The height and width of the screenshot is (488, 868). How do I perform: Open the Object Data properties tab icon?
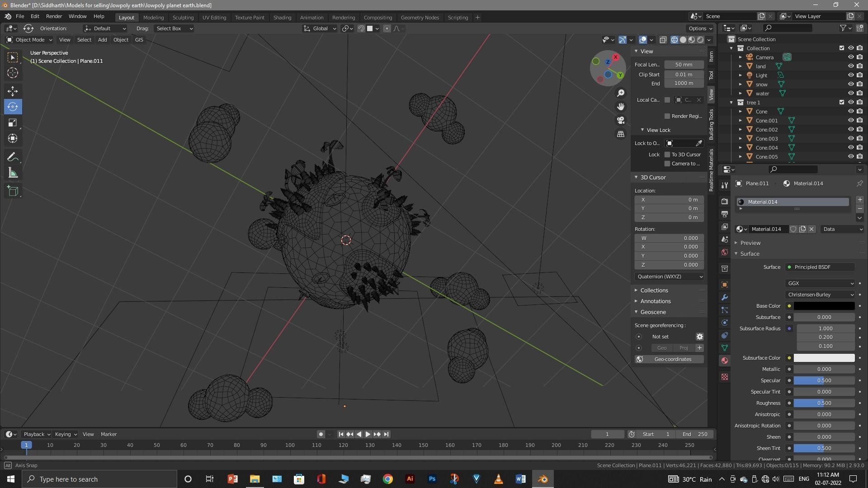click(x=725, y=348)
